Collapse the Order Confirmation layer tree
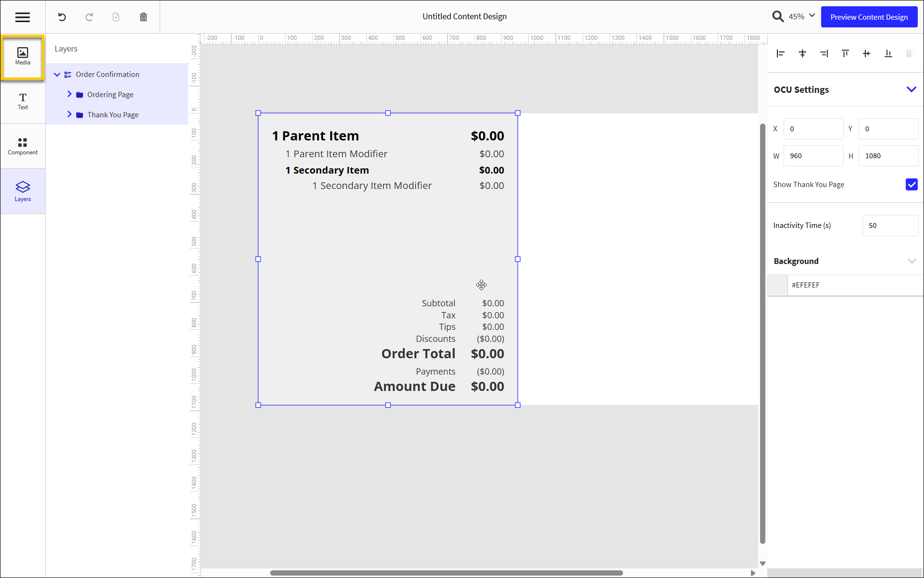 [57, 75]
